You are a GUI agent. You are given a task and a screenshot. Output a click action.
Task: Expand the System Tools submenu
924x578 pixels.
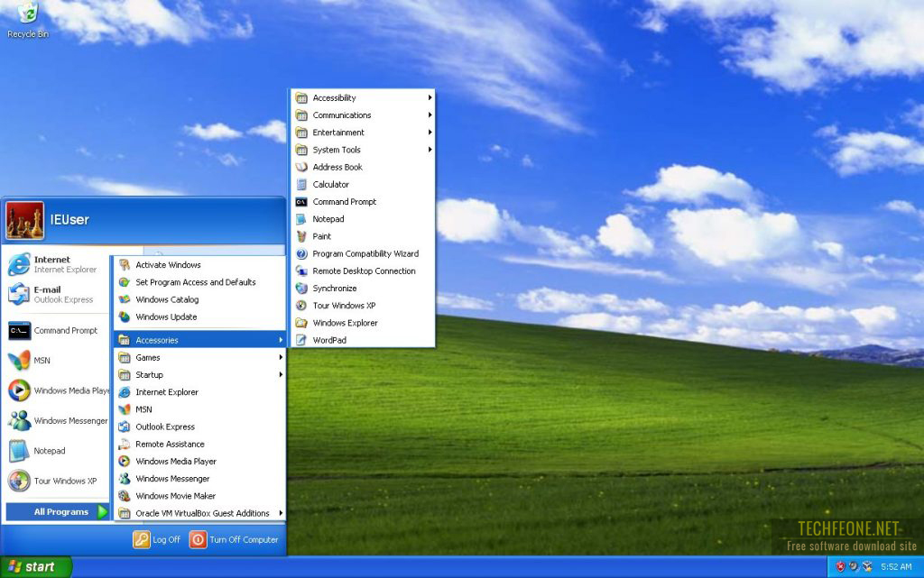pyautogui.click(x=337, y=150)
